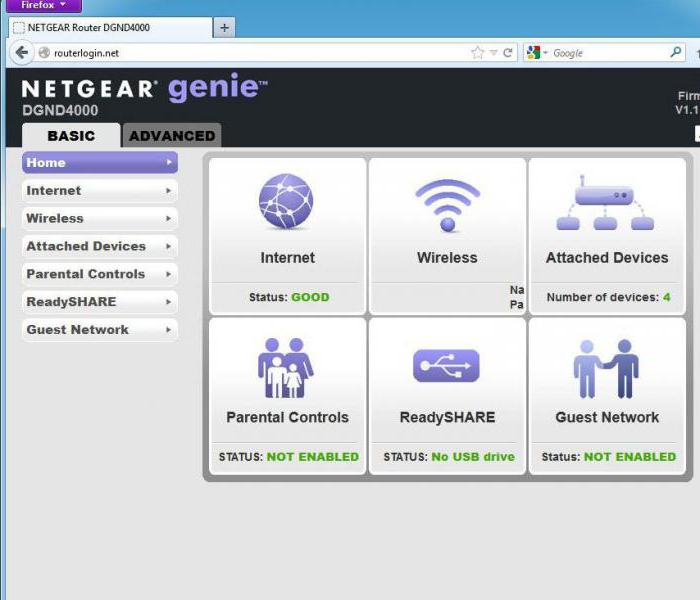Open Attached Devices from the sidebar
Image resolution: width=700 pixels, height=600 pixels.
tap(100, 246)
